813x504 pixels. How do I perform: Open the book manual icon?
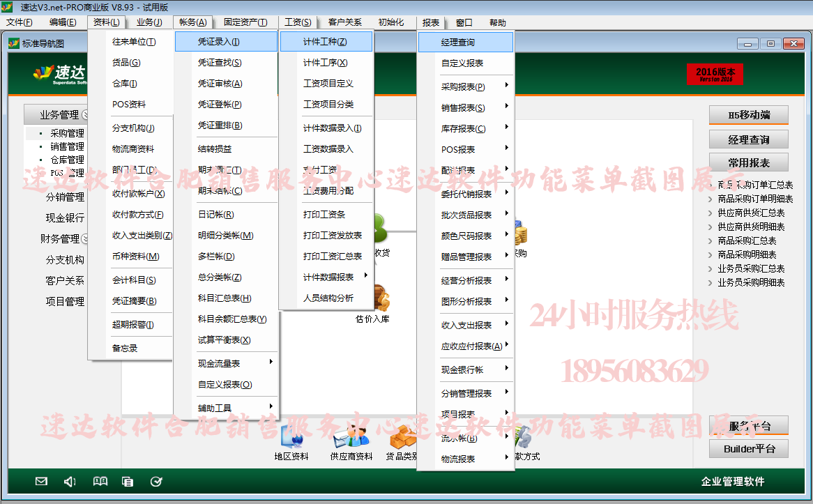pyautogui.click(x=100, y=481)
